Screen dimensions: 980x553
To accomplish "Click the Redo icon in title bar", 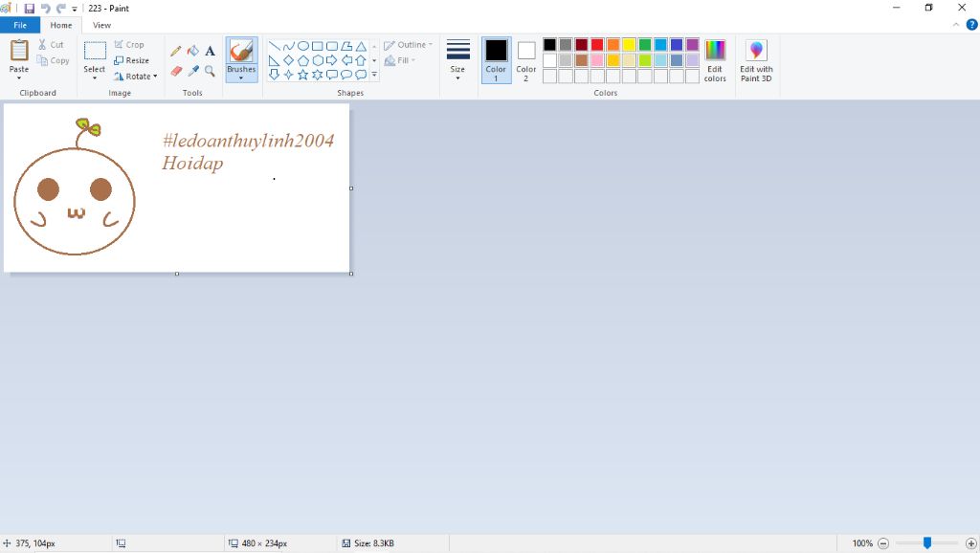I will point(60,9).
